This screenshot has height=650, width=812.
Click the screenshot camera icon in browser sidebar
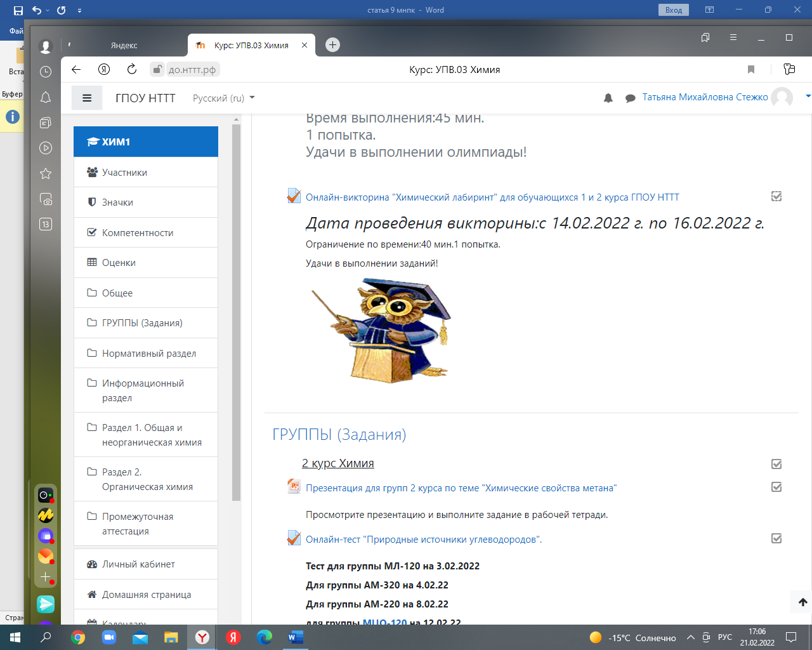[46, 199]
